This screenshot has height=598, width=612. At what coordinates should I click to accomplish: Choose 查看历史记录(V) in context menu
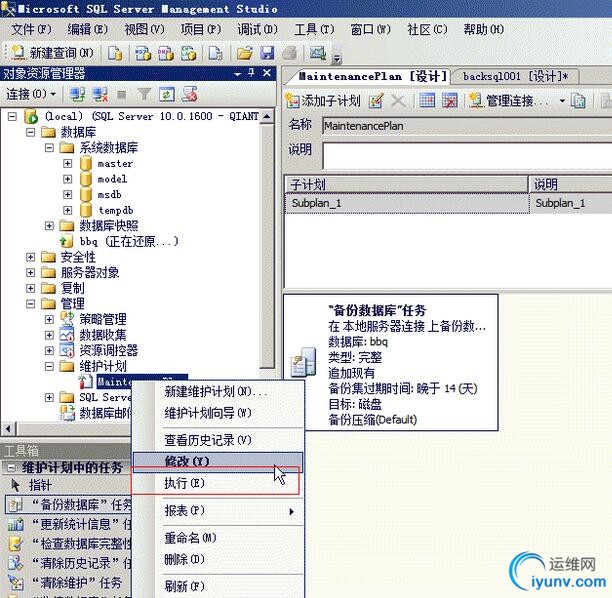217,440
